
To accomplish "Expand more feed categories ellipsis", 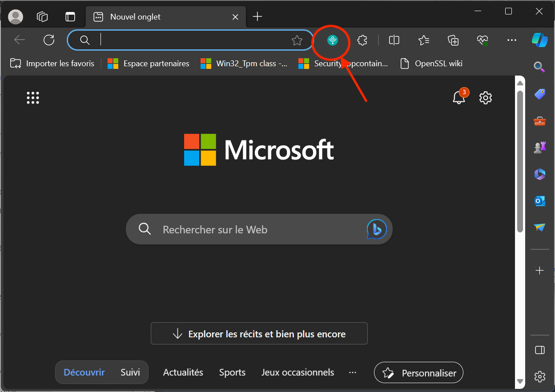I will point(353,372).
